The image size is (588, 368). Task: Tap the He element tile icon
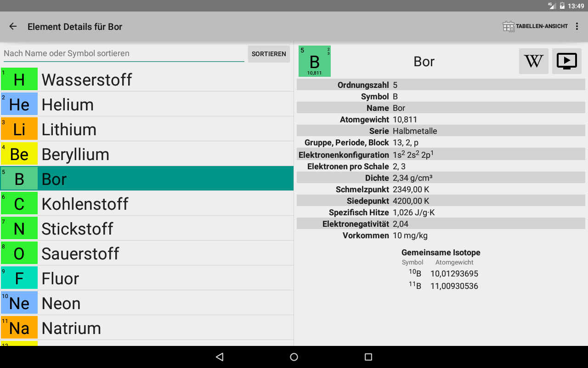pyautogui.click(x=19, y=104)
